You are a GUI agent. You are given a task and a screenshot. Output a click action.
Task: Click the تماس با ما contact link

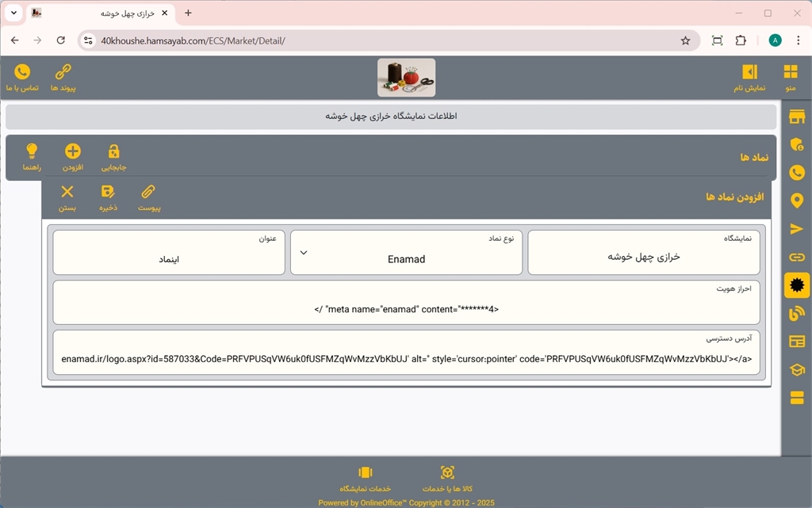pos(22,77)
